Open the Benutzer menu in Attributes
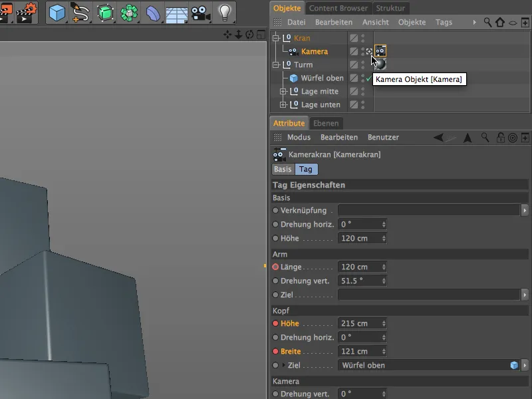The image size is (532, 399). [383, 138]
